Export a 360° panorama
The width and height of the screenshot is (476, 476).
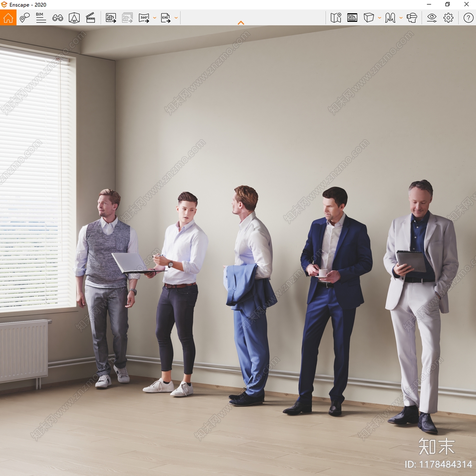pyautogui.click(x=144, y=18)
